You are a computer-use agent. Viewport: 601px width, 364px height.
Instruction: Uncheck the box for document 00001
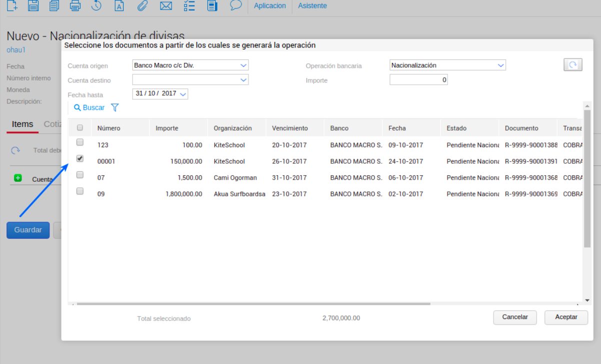(80, 159)
